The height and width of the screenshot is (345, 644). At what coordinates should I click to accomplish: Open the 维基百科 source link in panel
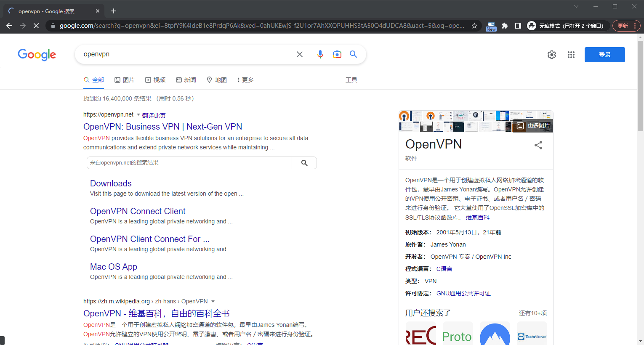click(478, 218)
